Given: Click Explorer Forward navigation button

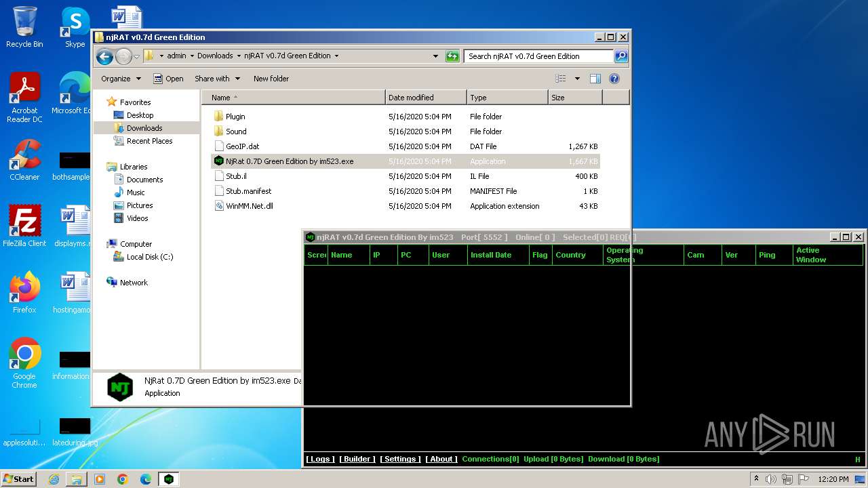Looking at the screenshot, I should pos(123,56).
